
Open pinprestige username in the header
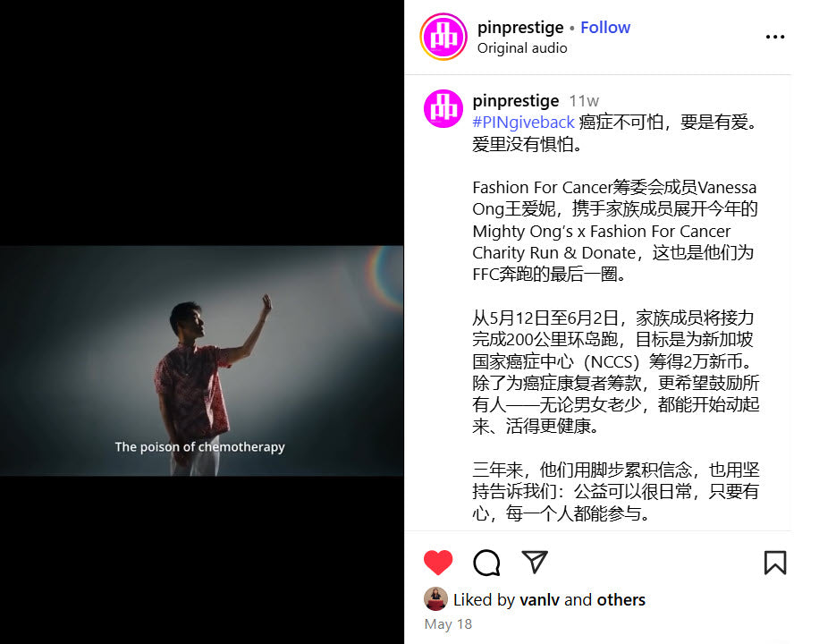pyautogui.click(x=520, y=27)
